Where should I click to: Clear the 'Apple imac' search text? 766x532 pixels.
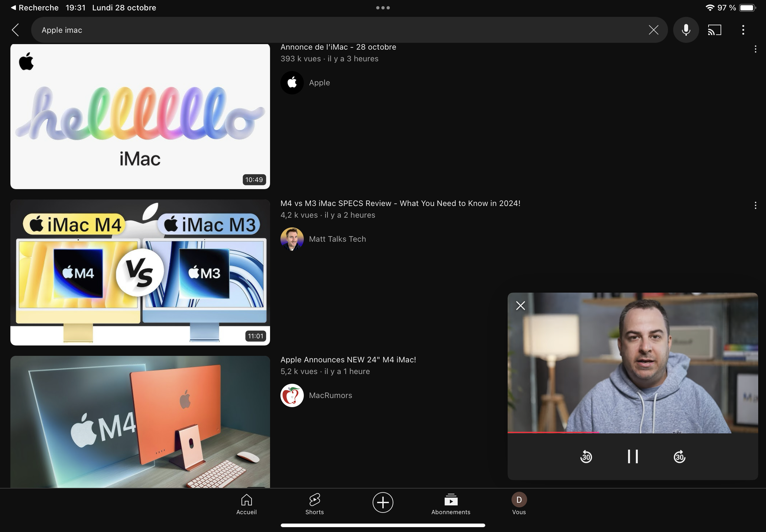tap(653, 30)
